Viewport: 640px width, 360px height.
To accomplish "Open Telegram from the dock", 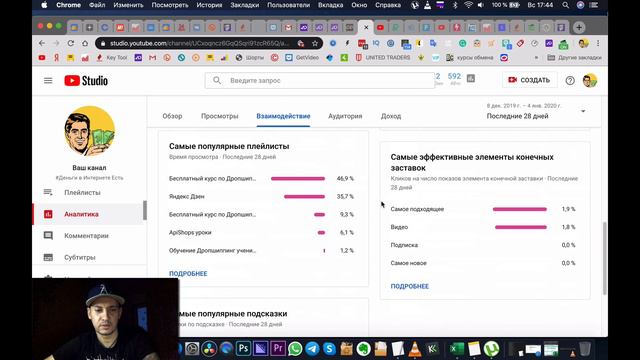I will 312,349.
